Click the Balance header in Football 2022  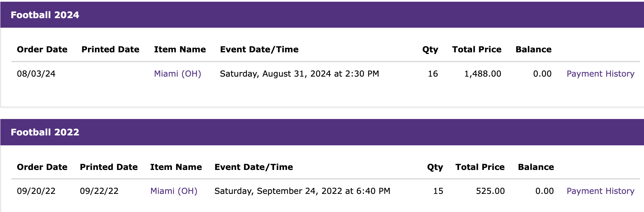tap(536, 167)
